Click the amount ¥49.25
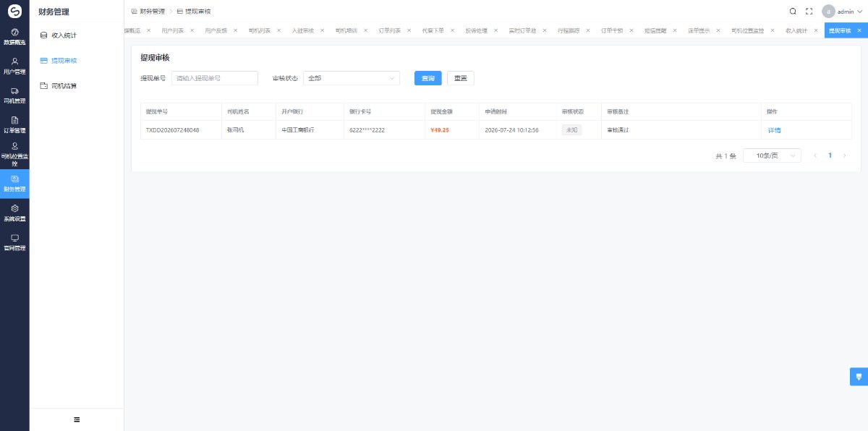Viewport: 868px width, 431px height. point(440,130)
